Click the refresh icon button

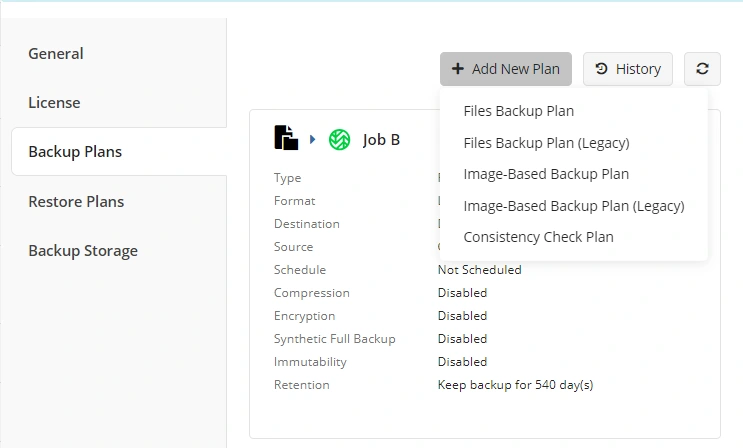tap(702, 69)
